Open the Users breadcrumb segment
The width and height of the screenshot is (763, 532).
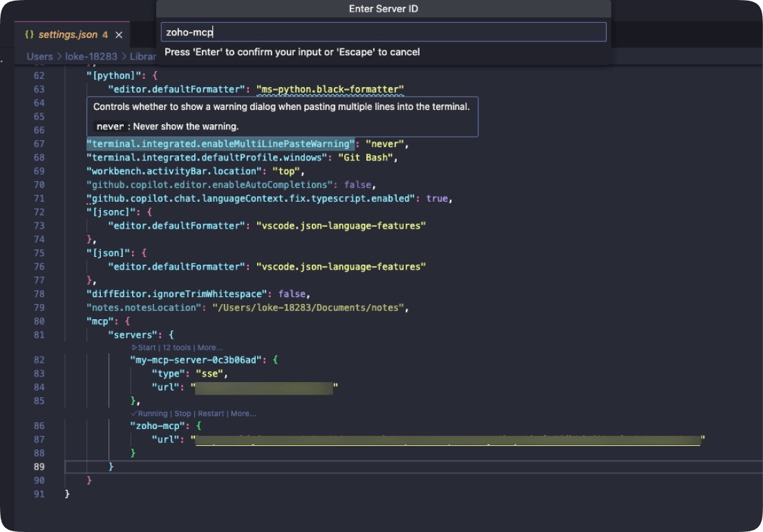(39, 57)
